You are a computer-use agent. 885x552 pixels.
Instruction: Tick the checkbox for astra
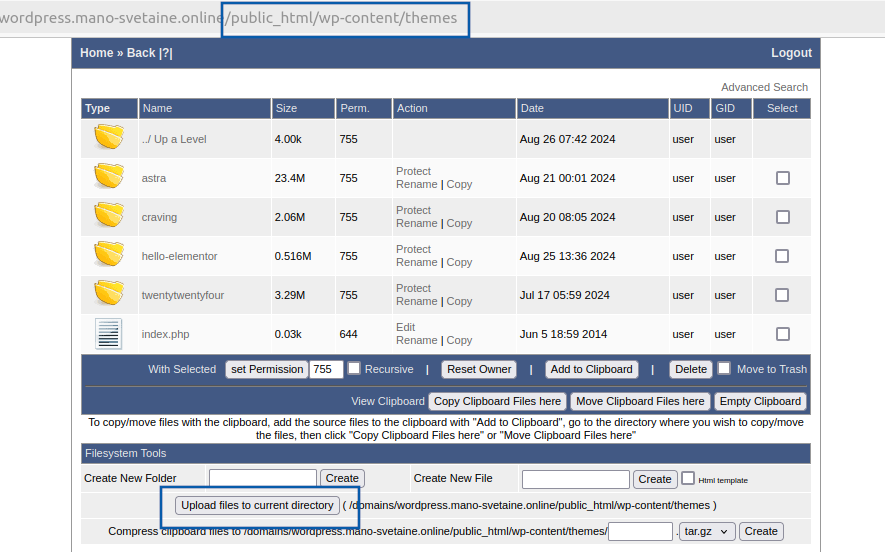click(x=782, y=178)
